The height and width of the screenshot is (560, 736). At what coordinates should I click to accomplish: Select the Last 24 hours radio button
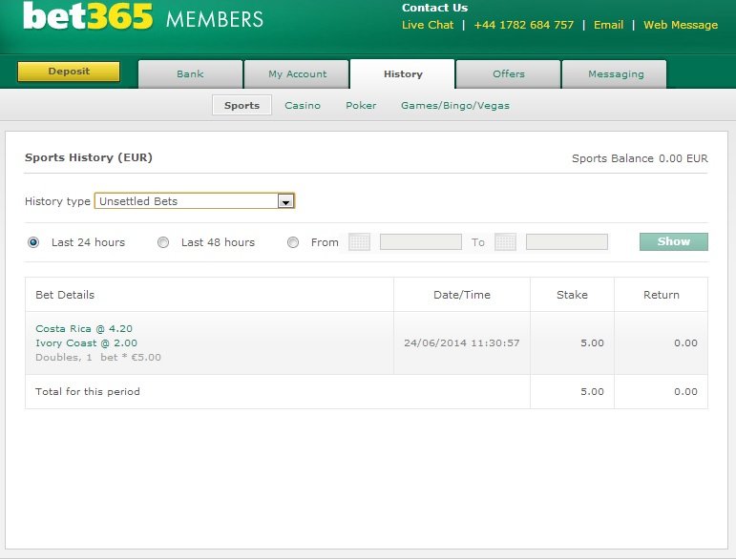[x=33, y=242]
